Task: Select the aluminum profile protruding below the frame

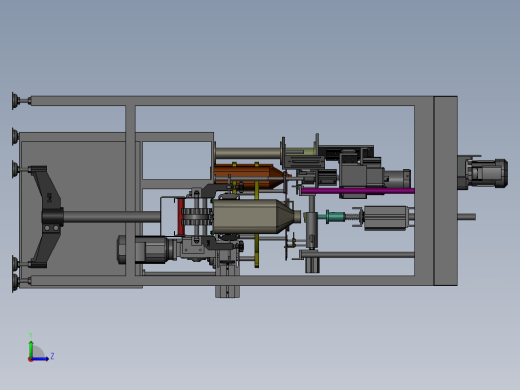Action: [x=227, y=291]
